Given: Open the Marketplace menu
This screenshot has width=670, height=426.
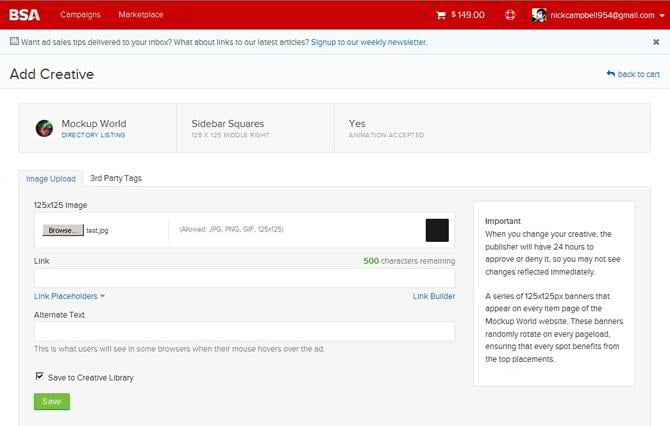Looking at the screenshot, I should click(140, 15).
